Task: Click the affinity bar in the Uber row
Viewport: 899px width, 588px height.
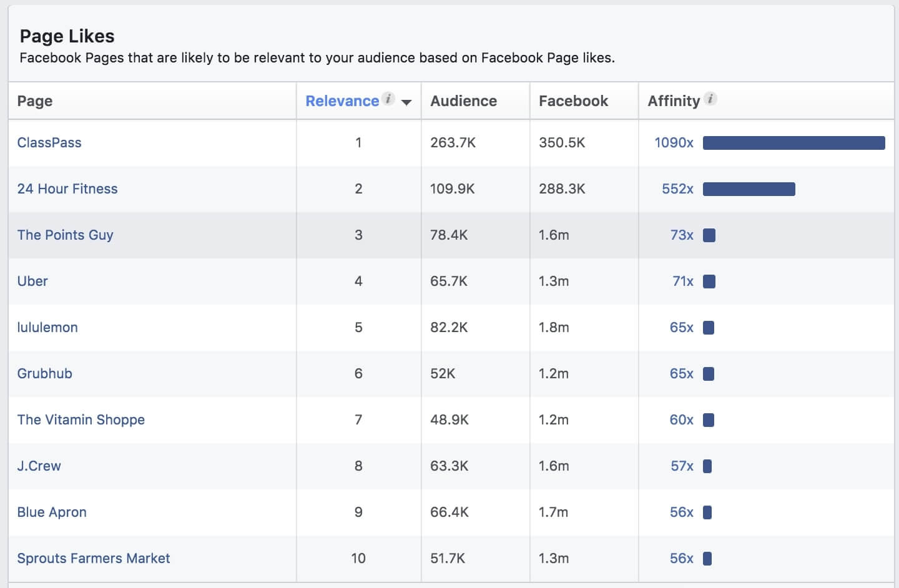Action: point(709,282)
